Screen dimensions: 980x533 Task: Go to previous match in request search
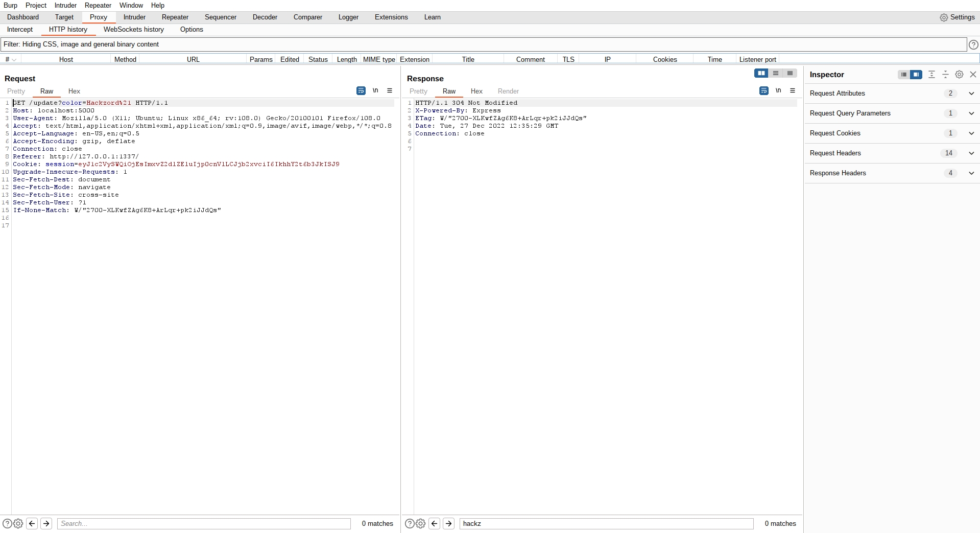[32, 523]
